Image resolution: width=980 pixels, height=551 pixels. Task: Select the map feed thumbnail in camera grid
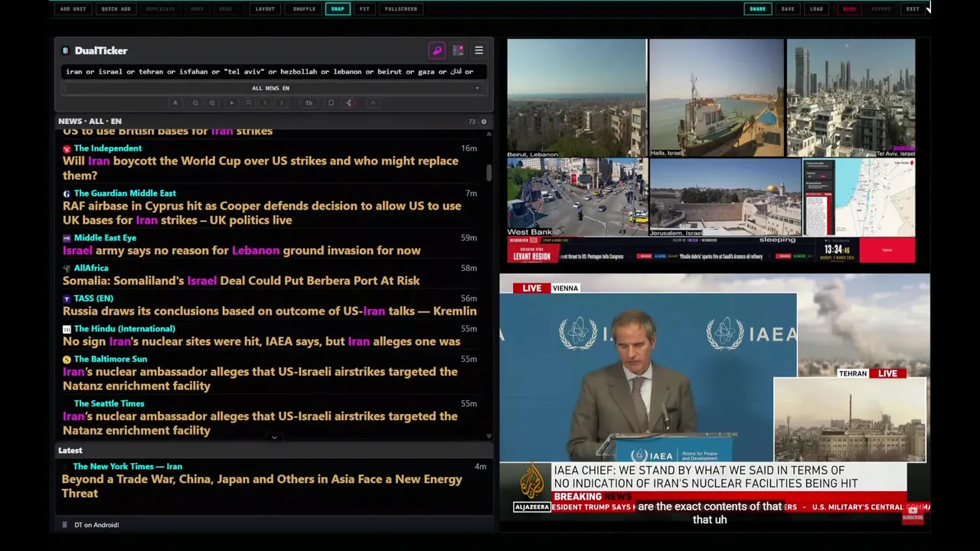coord(859,198)
